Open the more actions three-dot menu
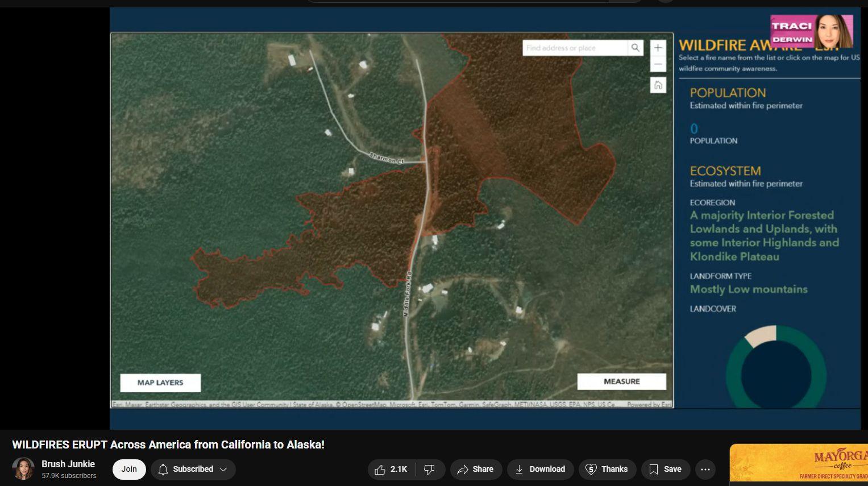 point(705,469)
